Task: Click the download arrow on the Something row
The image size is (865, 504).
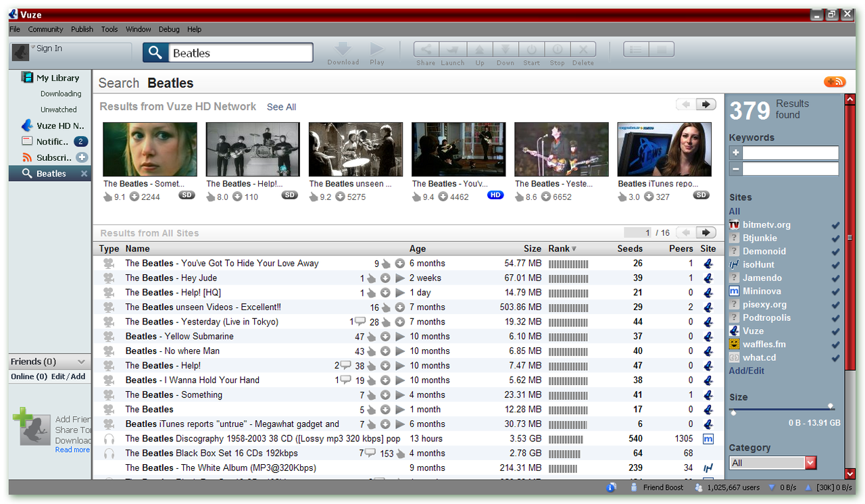Action: click(385, 395)
